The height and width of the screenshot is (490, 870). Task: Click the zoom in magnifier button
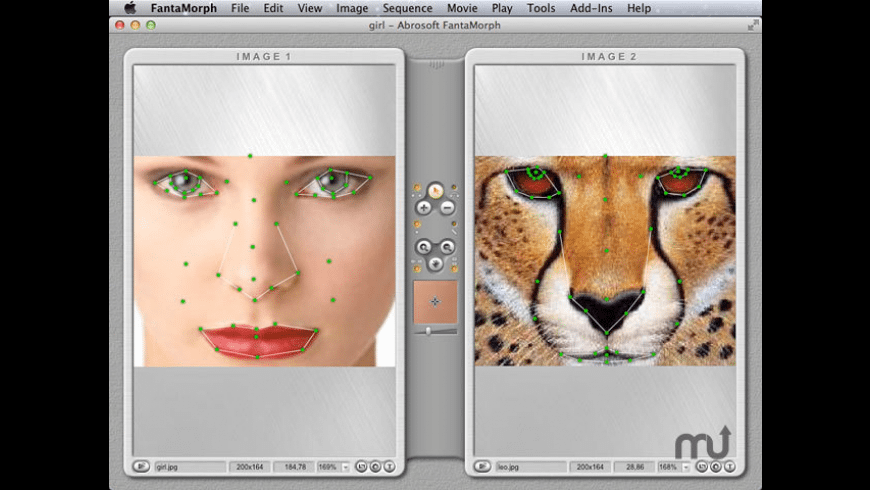[423, 246]
